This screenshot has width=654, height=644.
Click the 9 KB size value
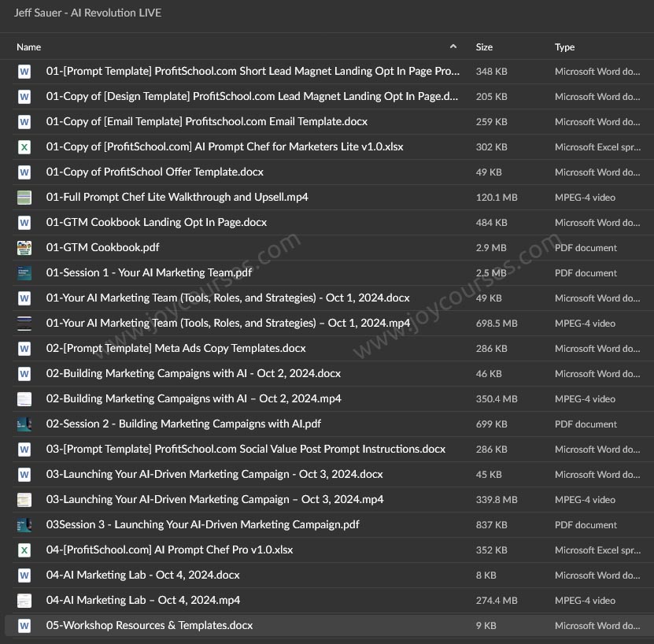click(x=486, y=626)
